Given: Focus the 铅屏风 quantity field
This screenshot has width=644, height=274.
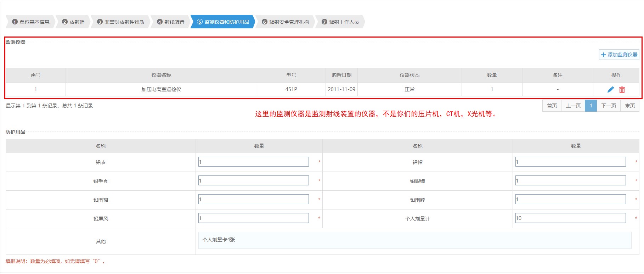Looking at the screenshot, I should [x=254, y=218].
